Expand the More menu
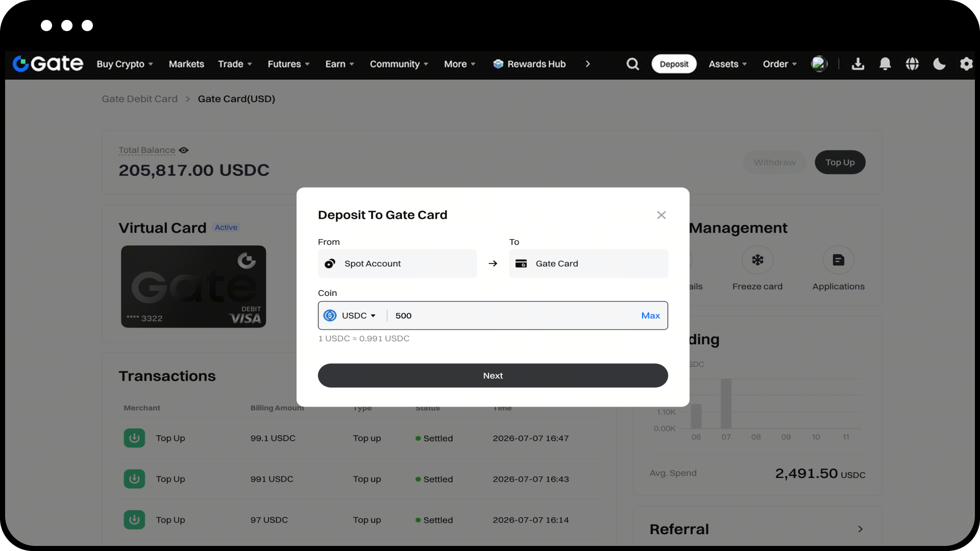Viewport: 980px width, 551px height. [x=459, y=64]
